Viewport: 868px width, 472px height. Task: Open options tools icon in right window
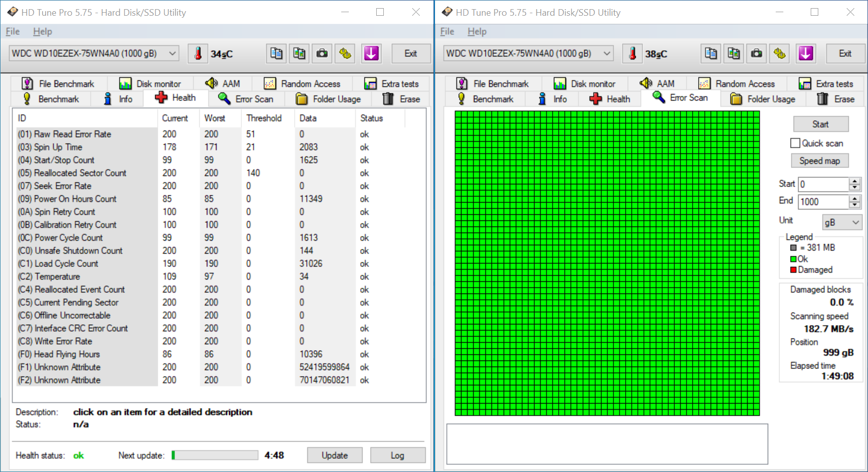pyautogui.click(x=780, y=53)
